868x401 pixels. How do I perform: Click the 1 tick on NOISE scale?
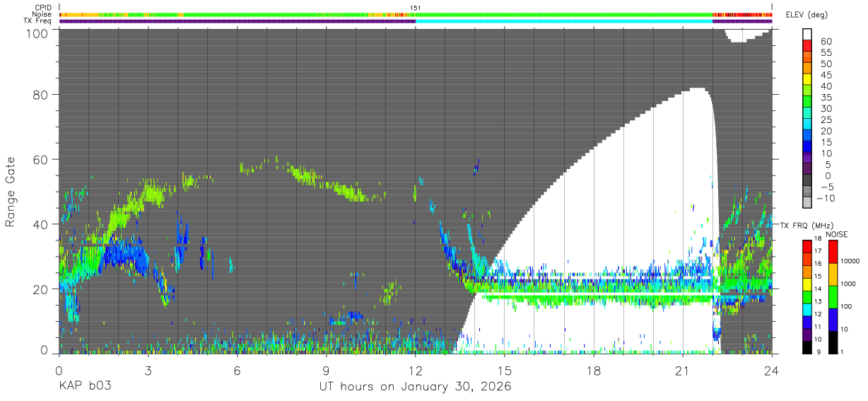point(843,352)
